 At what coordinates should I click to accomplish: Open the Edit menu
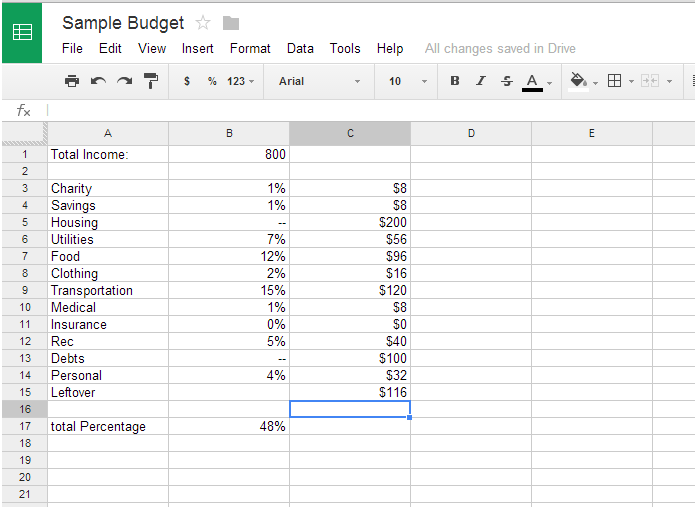[110, 48]
